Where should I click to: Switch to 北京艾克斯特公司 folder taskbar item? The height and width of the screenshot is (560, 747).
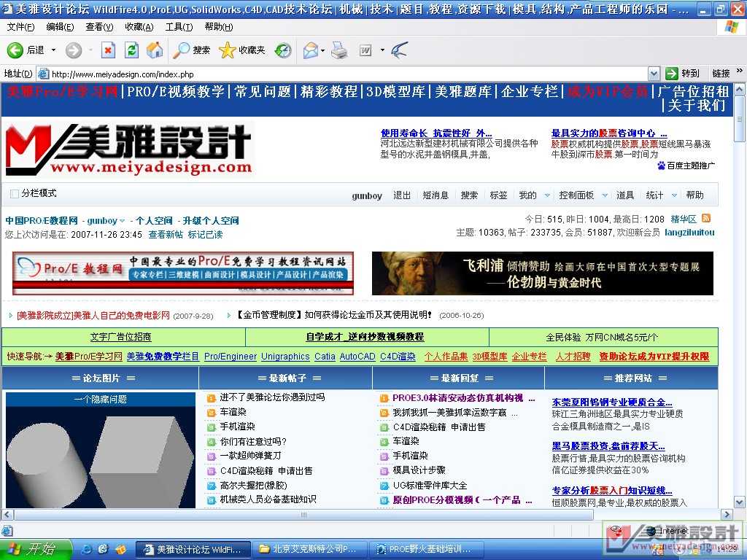(310, 549)
